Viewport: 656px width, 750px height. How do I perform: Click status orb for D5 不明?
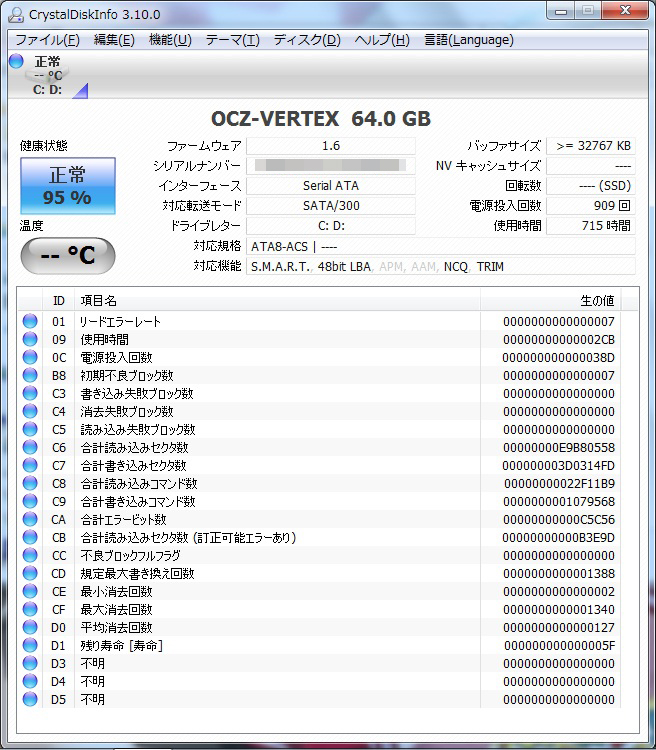point(30,699)
